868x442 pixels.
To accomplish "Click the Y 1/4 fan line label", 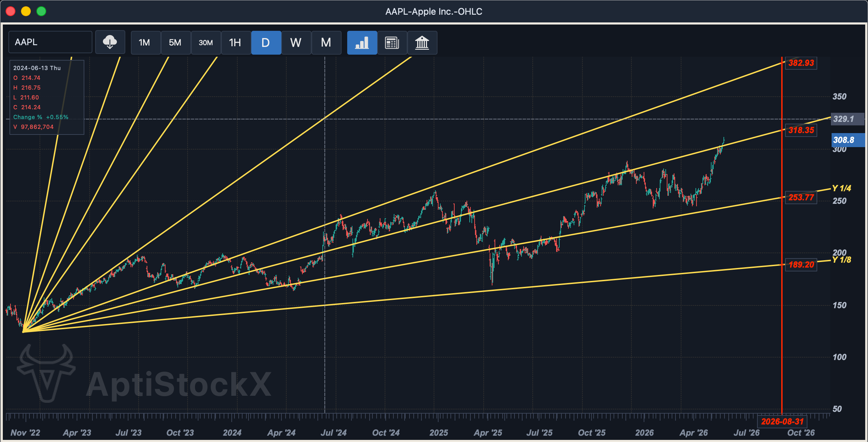I will [x=841, y=188].
